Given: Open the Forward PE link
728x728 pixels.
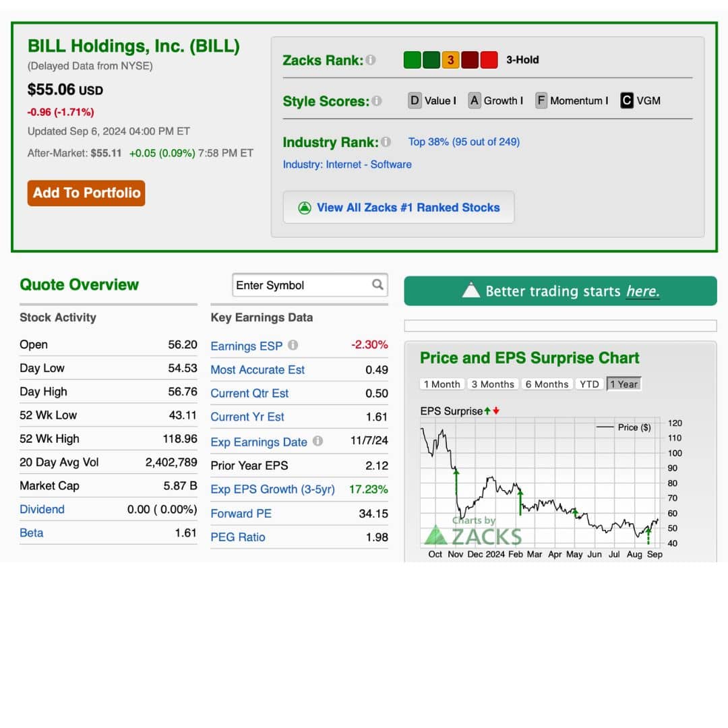Looking at the screenshot, I should pyautogui.click(x=241, y=514).
